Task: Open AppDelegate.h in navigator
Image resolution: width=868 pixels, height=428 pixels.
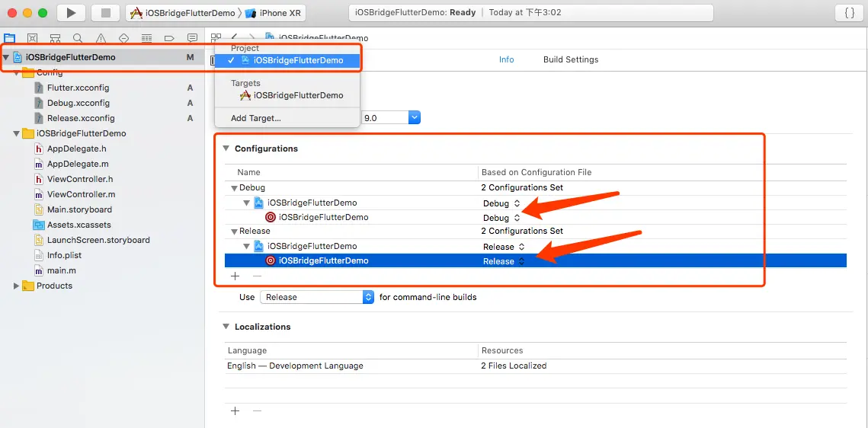Action: click(77, 149)
